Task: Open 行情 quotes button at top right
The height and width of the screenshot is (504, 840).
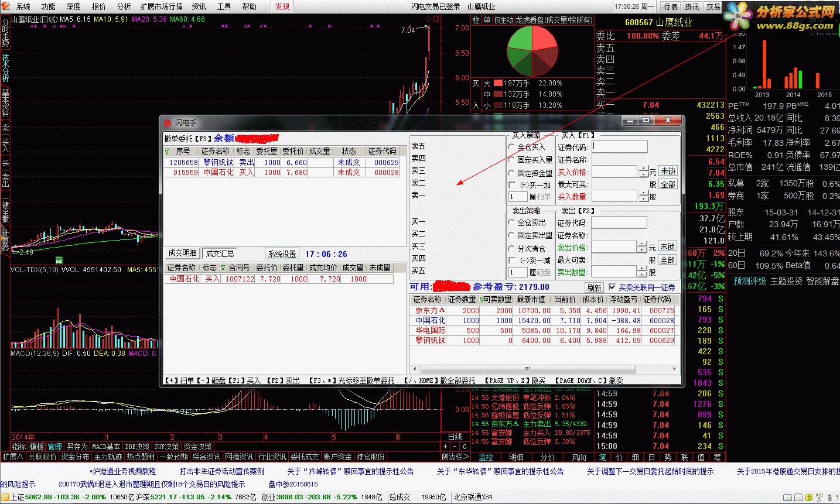Action: click(671, 6)
